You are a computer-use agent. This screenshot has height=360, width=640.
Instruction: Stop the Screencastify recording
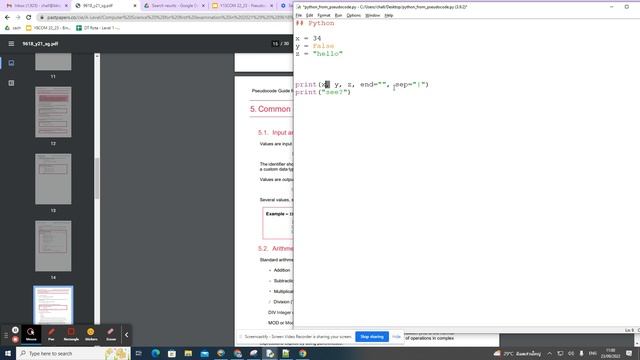tap(15, 339)
